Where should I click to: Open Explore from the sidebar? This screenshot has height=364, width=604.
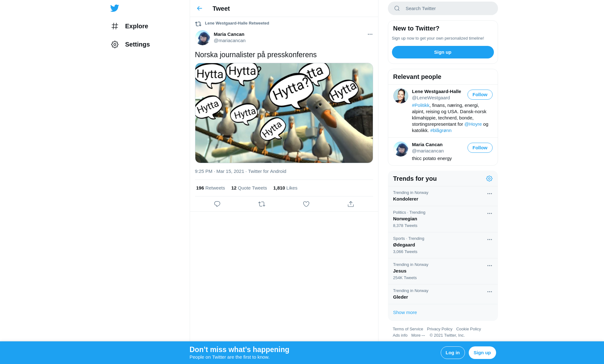click(x=130, y=26)
